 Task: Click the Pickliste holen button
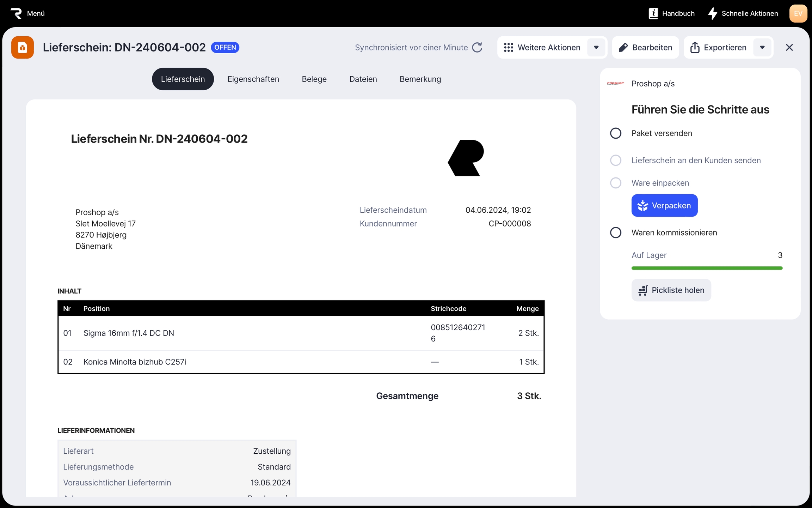click(x=671, y=290)
